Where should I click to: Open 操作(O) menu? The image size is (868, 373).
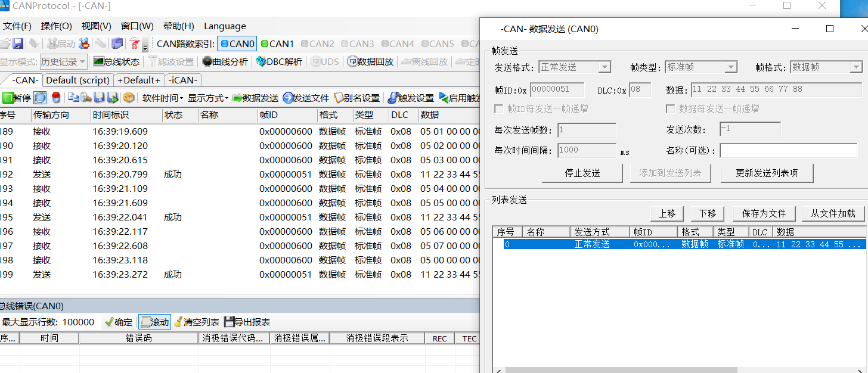click(x=56, y=26)
